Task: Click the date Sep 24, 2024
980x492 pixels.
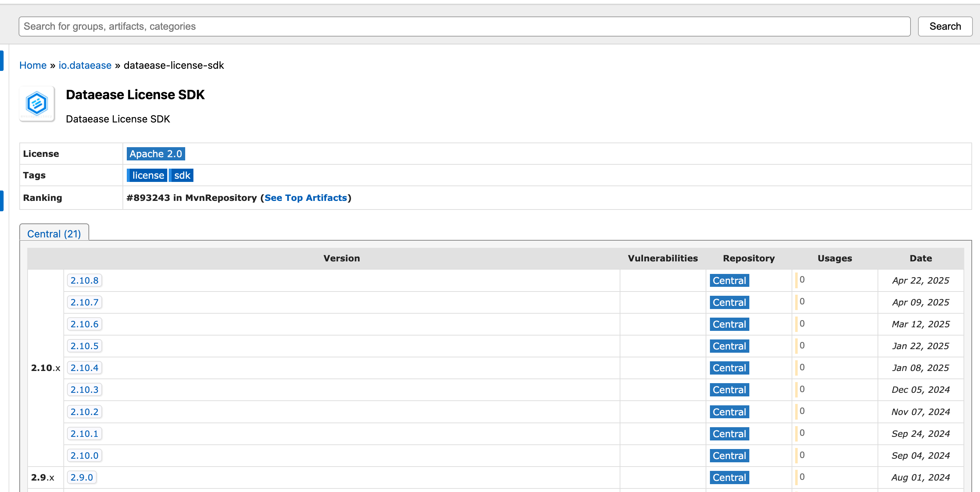Action: tap(921, 433)
